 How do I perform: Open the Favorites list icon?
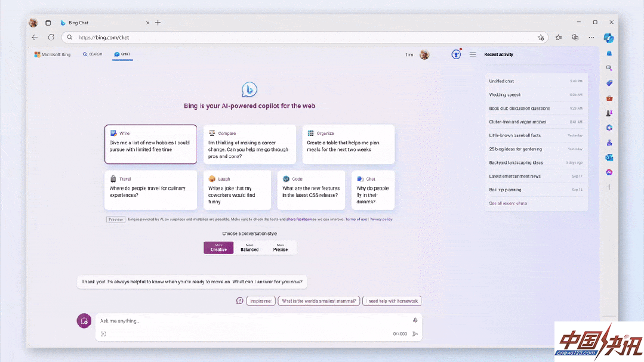559,38
